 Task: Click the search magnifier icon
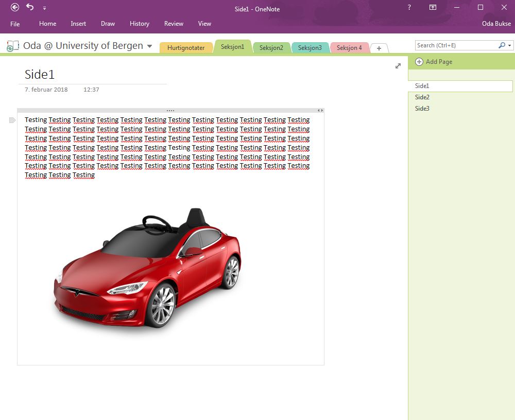pos(502,45)
